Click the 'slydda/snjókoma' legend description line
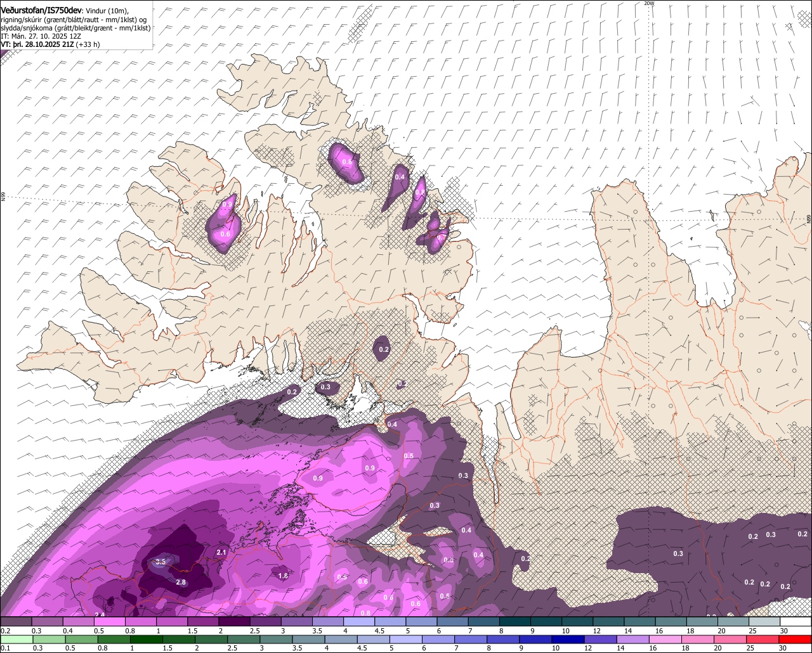The height and width of the screenshot is (653, 812). pos(75,28)
